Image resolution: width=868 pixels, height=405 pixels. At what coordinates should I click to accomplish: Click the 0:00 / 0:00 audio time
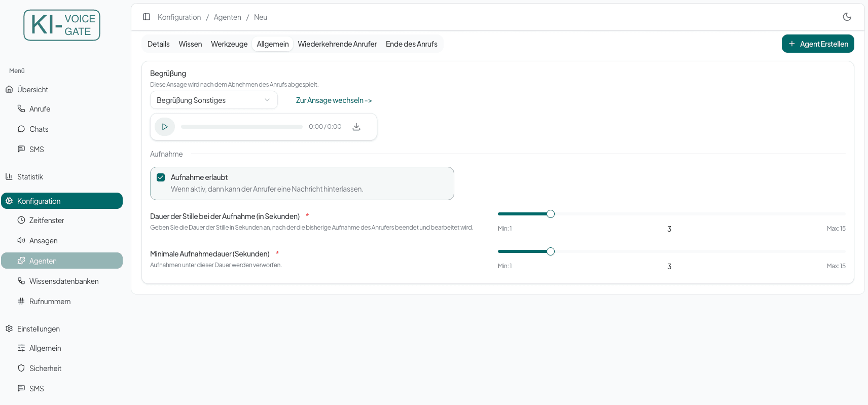coord(325,127)
